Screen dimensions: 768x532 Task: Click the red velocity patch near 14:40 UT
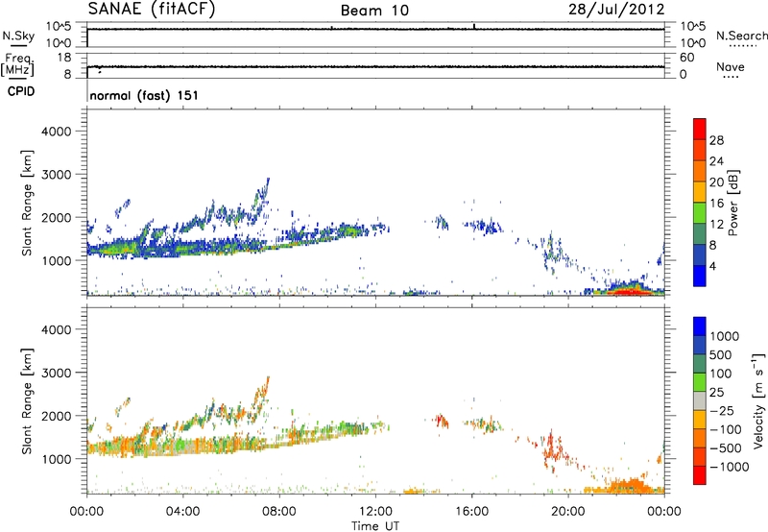tap(442, 421)
